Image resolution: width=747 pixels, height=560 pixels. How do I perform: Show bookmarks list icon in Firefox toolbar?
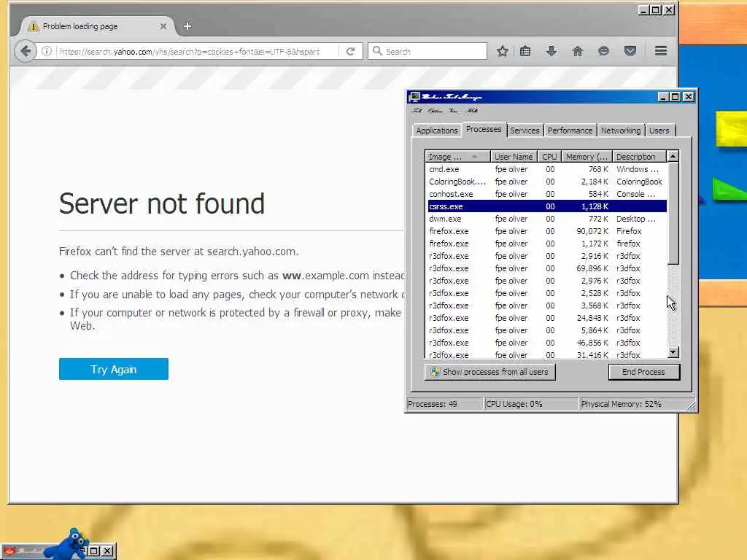point(525,51)
